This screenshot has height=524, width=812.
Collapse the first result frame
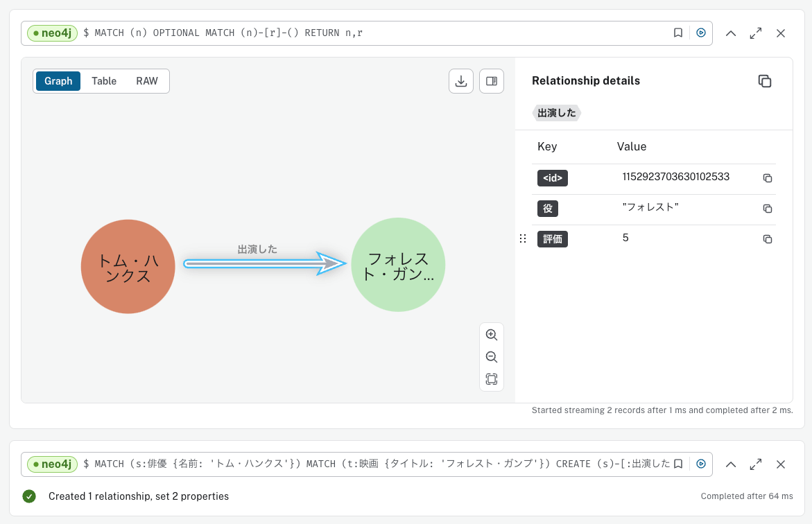731,33
